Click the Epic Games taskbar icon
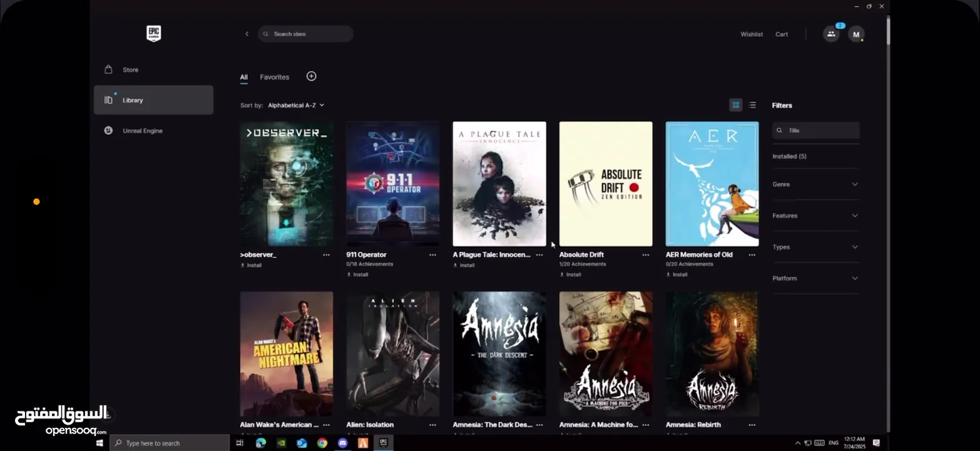This screenshot has height=451, width=980. (x=383, y=443)
